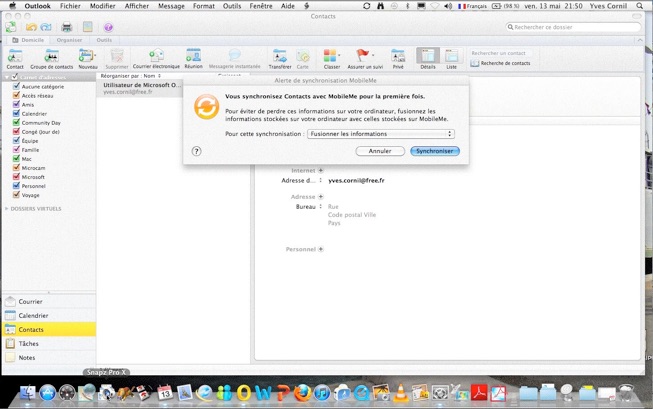Toggle the Carnet d'adresses checkbox
The image size is (653, 409).
point(15,77)
